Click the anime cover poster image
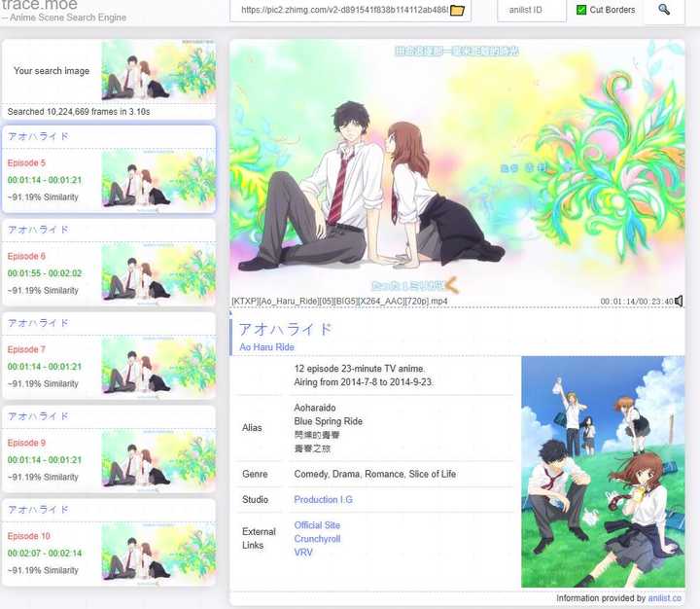The image size is (700, 609). (x=603, y=472)
